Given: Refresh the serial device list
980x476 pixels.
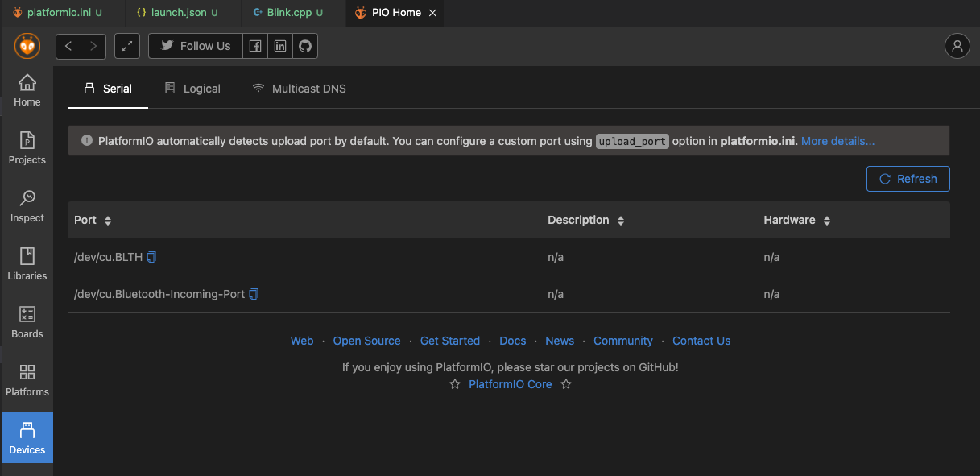Looking at the screenshot, I should coord(908,179).
